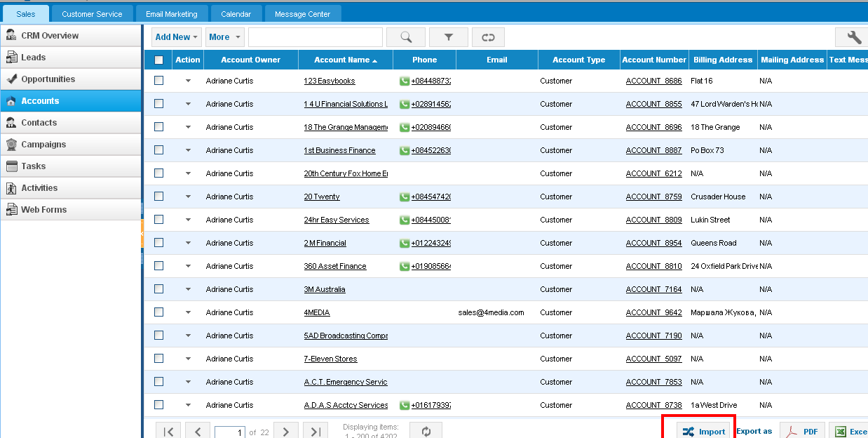Click the magnifier search button
The image size is (868, 438).
click(406, 37)
